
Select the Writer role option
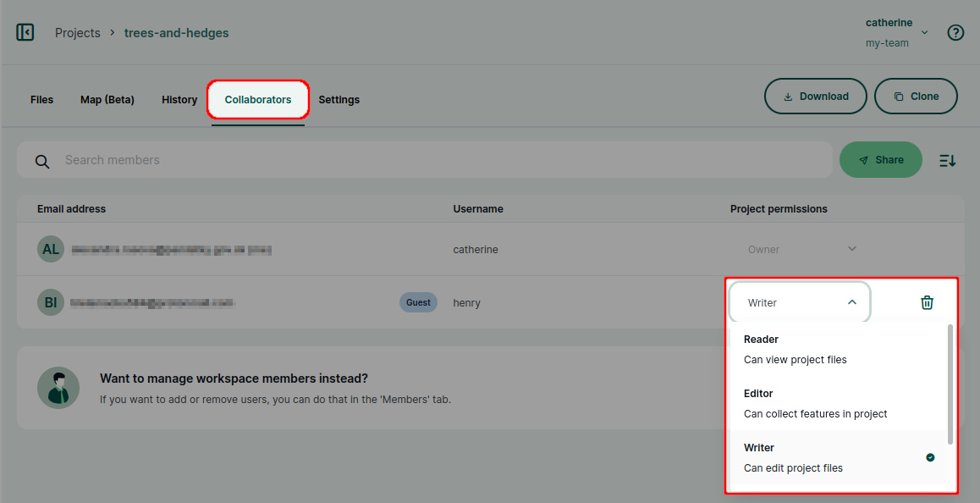coord(838,457)
